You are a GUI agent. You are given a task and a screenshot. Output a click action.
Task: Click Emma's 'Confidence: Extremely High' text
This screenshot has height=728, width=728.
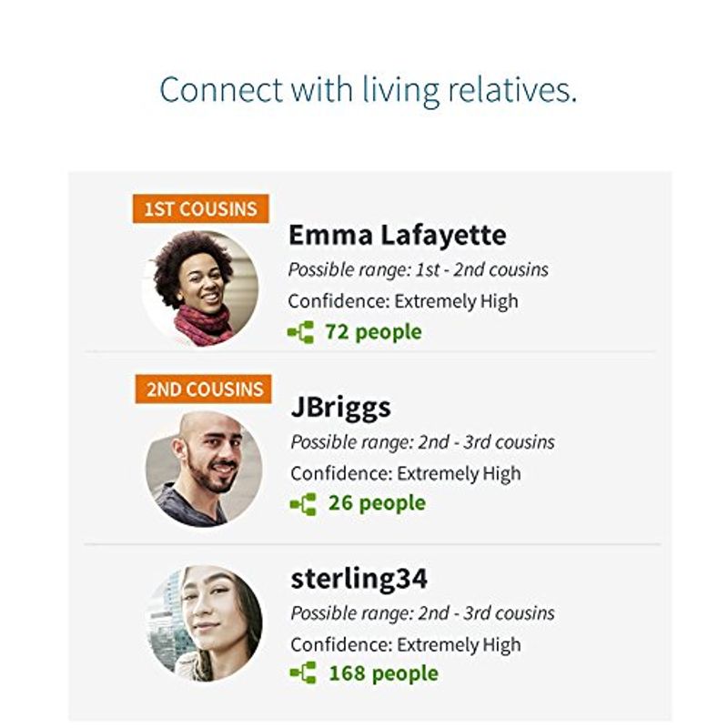(x=403, y=301)
